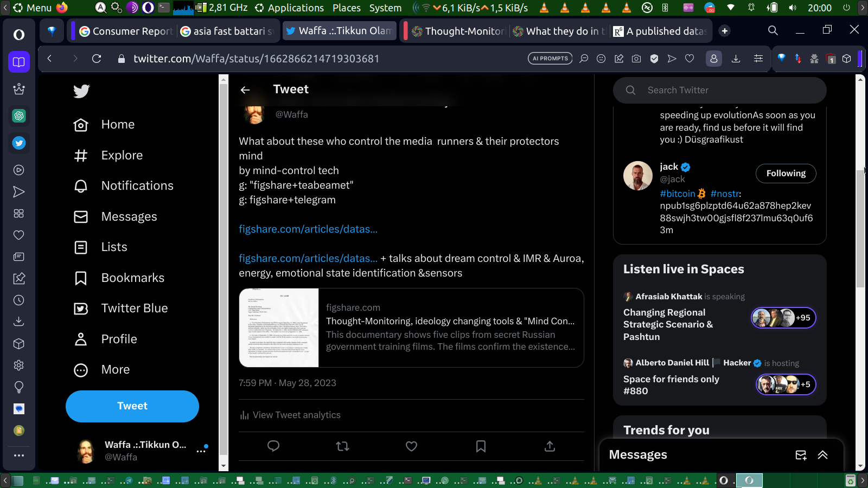The image size is (868, 488).
Task: Open the browser downloads icon in the toolbar
Action: [x=736, y=59]
